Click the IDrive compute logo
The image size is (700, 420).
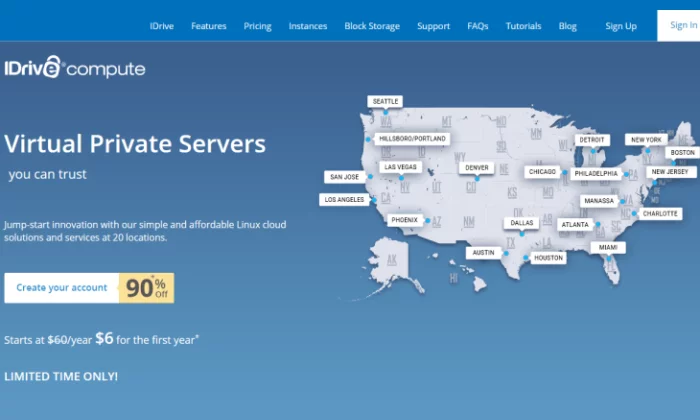click(75, 67)
